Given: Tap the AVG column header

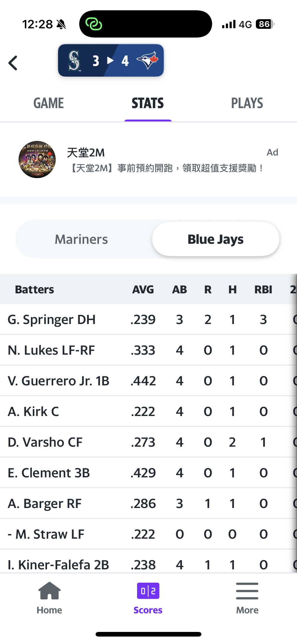Looking at the screenshot, I should 143,290.
